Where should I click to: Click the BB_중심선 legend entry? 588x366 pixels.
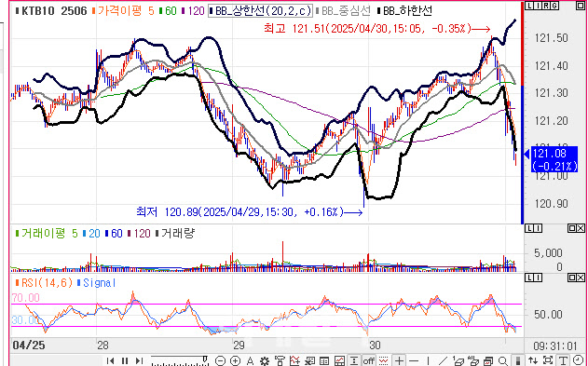(x=344, y=11)
